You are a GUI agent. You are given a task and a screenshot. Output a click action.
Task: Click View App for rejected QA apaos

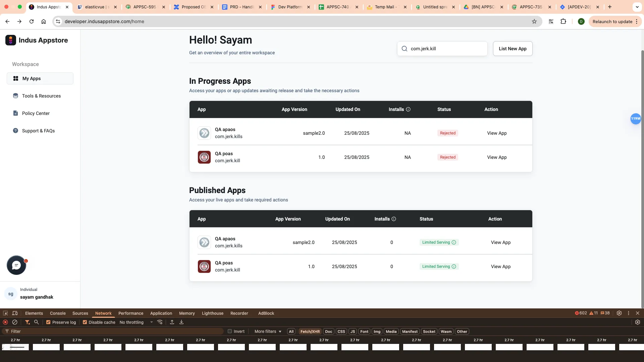click(497, 133)
